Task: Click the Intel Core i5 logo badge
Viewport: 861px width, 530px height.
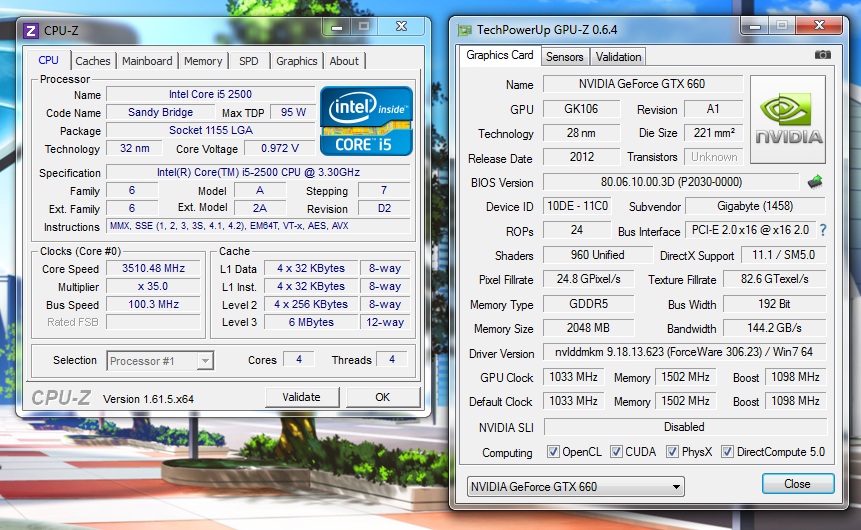Action: (366, 121)
